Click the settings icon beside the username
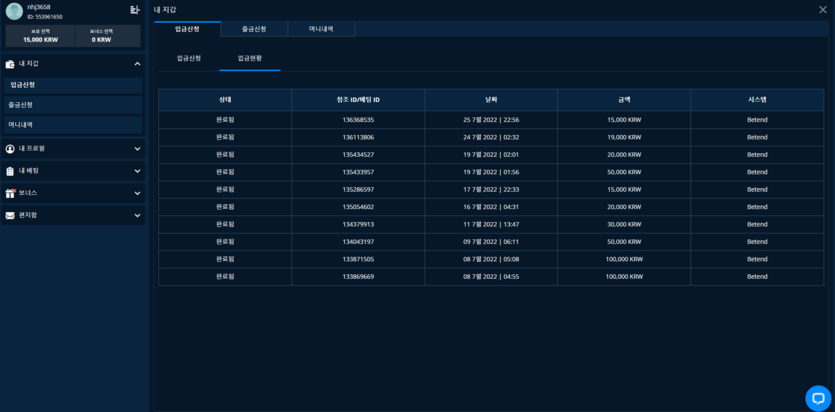The width and height of the screenshot is (835, 412). (x=135, y=9)
